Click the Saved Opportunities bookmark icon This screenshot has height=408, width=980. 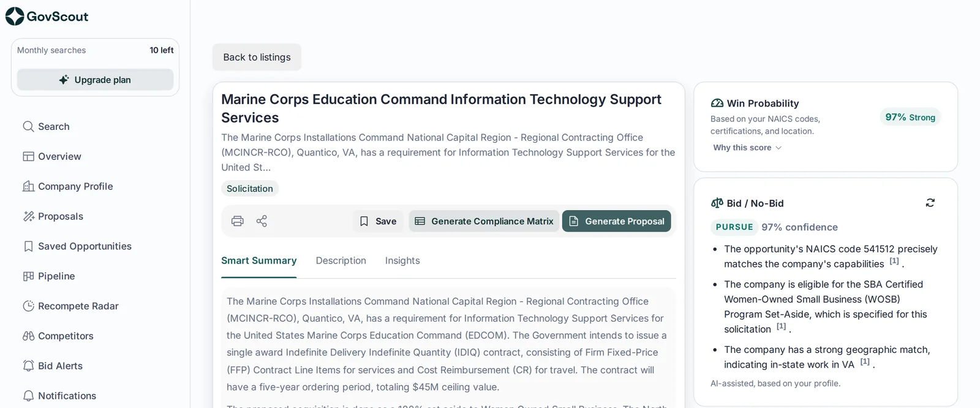[28, 246]
